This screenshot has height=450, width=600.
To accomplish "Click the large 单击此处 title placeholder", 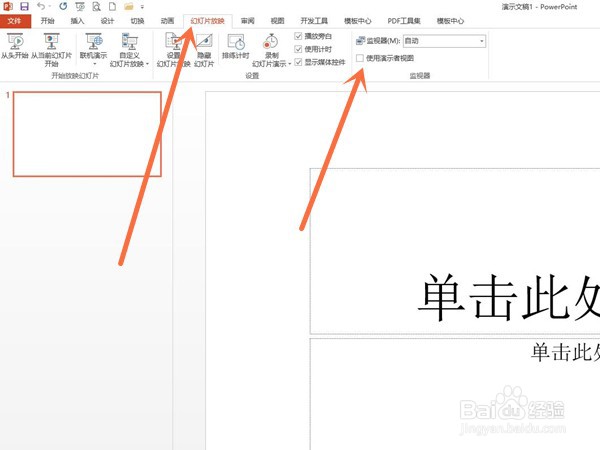I will click(455, 251).
